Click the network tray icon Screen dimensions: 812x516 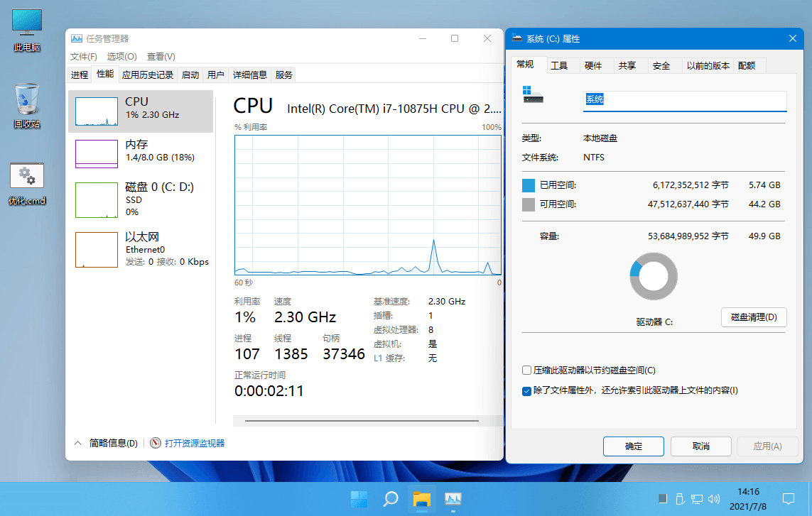pos(697,499)
